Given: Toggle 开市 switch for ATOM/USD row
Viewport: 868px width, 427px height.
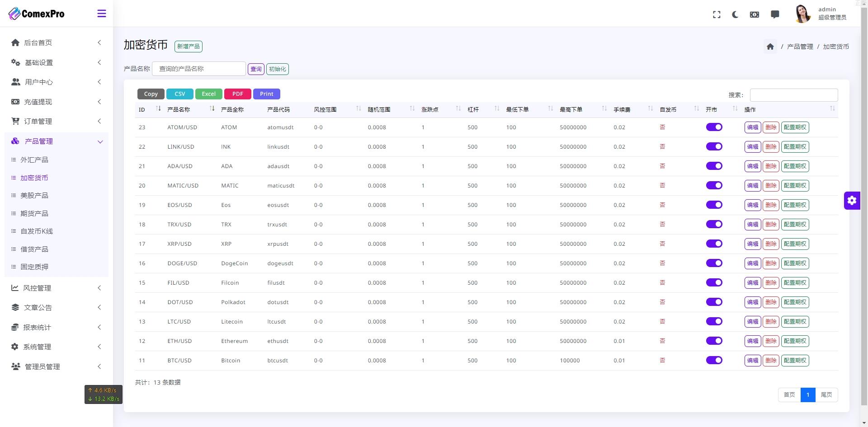Looking at the screenshot, I should 714,127.
